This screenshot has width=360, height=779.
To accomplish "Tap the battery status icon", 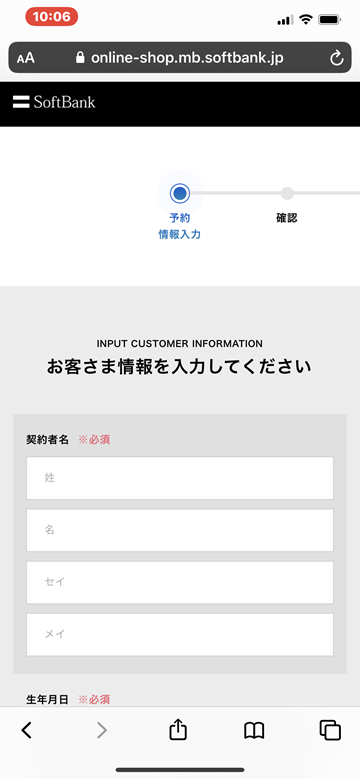I will point(329,20).
